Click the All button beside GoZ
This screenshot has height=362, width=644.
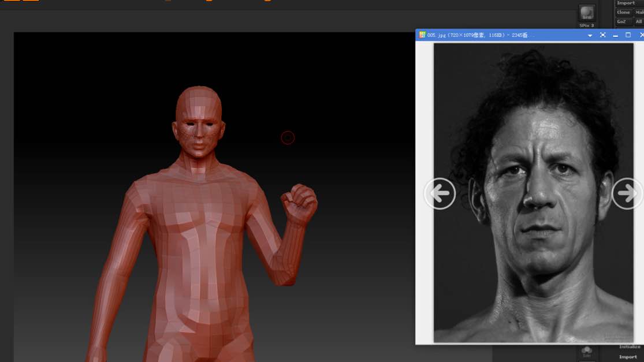tap(639, 21)
